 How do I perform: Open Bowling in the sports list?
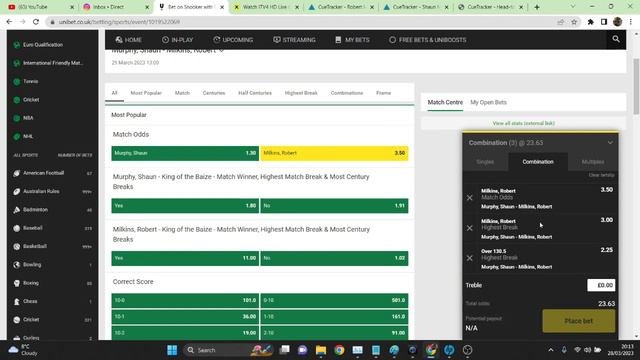click(52, 265)
